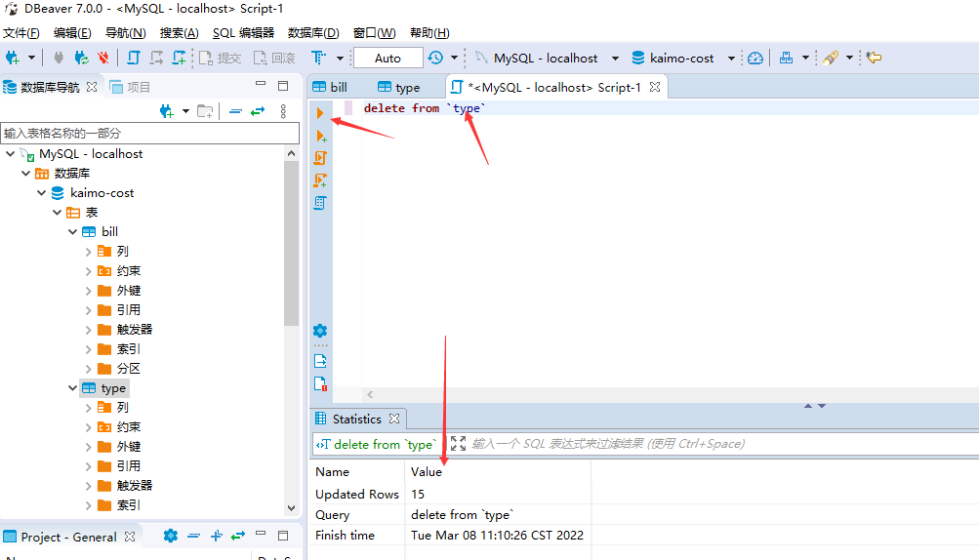Collapse the bill table node

tap(72, 231)
